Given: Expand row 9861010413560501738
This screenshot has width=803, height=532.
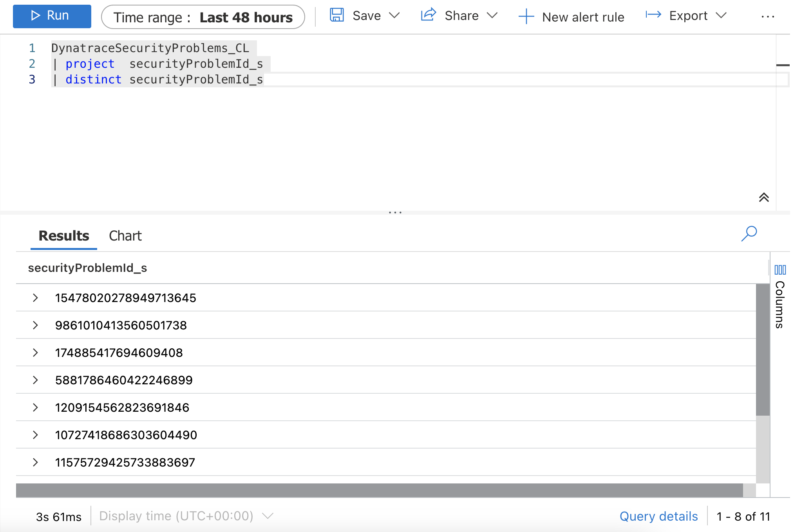Looking at the screenshot, I should tap(36, 325).
